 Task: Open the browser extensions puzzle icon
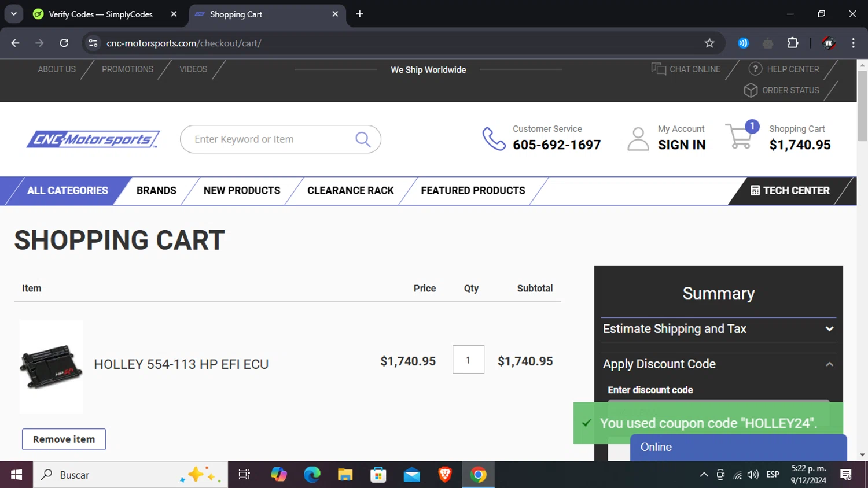point(793,43)
